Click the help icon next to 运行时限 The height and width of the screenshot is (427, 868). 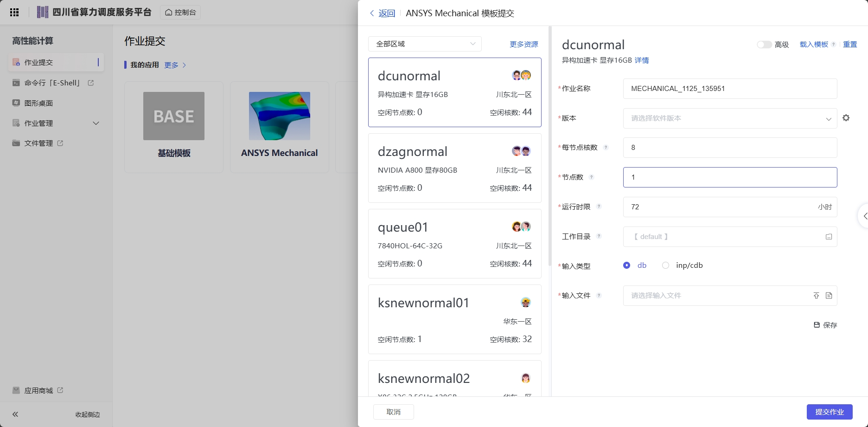click(x=599, y=207)
